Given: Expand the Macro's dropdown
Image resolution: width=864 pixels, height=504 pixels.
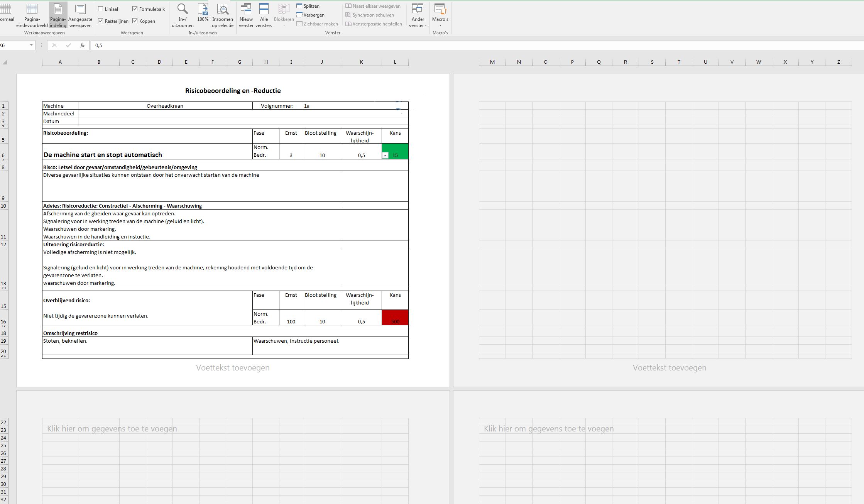Looking at the screenshot, I should (x=440, y=25).
